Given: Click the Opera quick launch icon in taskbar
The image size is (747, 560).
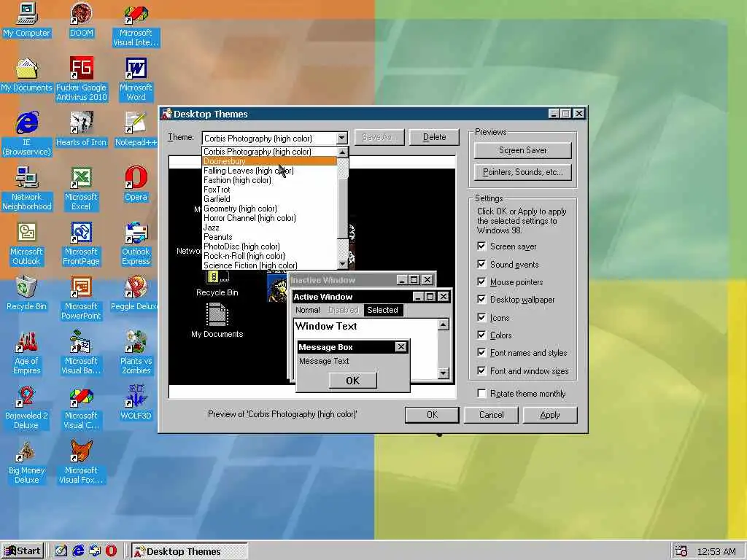Looking at the screenshot, I should (111, 551).
